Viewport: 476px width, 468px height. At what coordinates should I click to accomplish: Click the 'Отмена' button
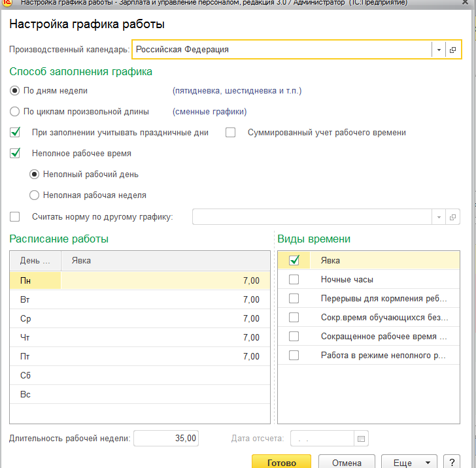coord(347,462)
